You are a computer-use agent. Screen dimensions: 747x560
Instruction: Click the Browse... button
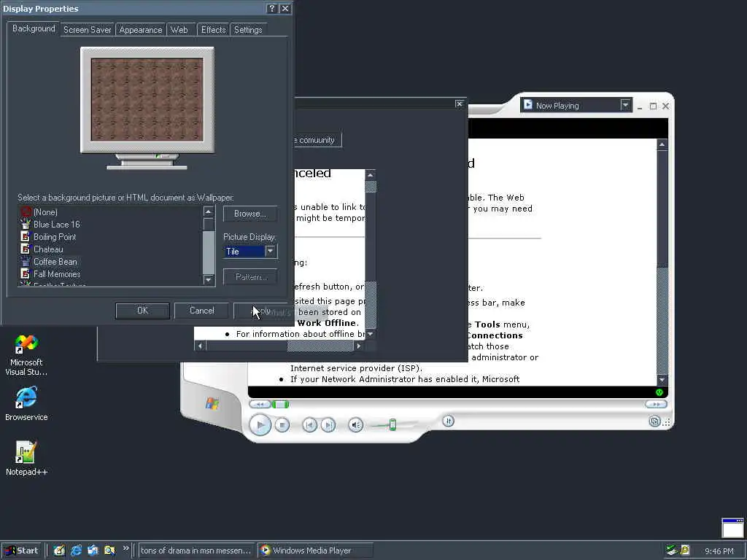(250, 214)
